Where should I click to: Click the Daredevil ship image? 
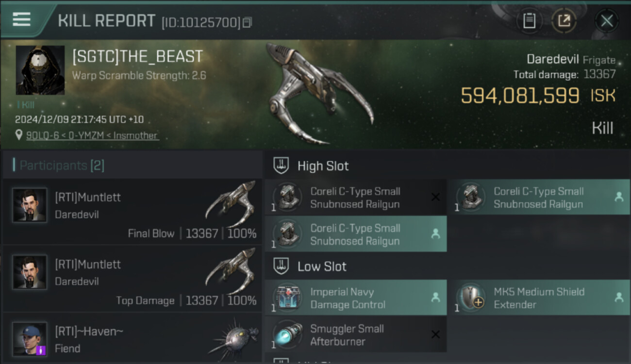320,94
